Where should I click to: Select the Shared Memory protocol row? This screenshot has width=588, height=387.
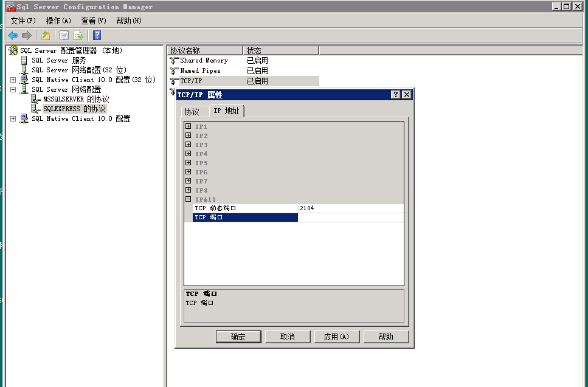click(244, 61)
